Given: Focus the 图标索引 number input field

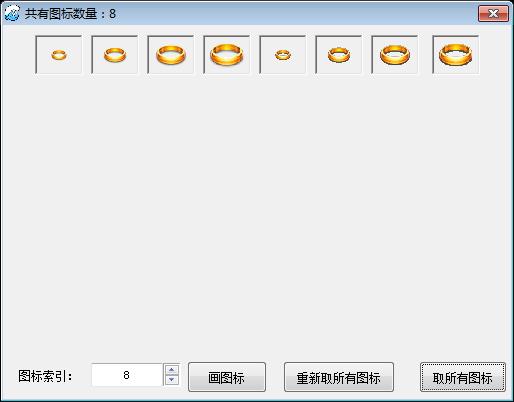Looking at the screenshot, I should [127, 375].
